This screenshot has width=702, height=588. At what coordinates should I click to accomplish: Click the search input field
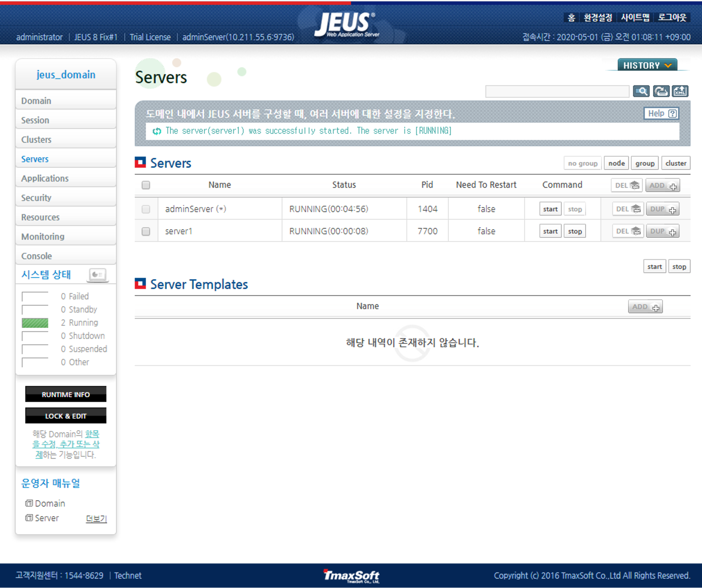pyautogui.click(x=557, y=91)
